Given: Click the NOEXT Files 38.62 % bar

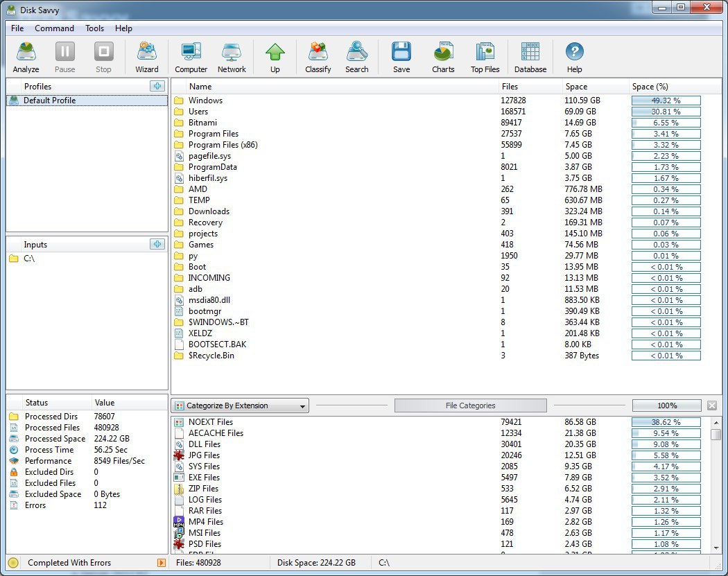Looking at the screenshot, I should click(x=666, y=422).
